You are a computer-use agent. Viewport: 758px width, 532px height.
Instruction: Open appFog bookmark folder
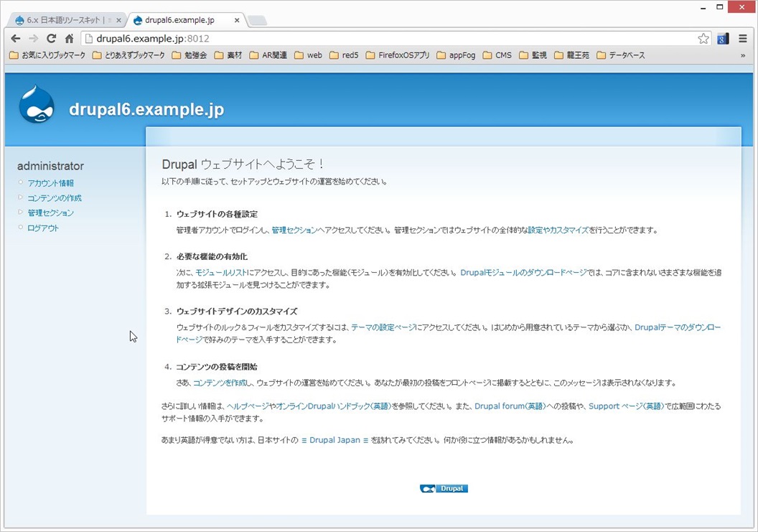tap(456, 55)
